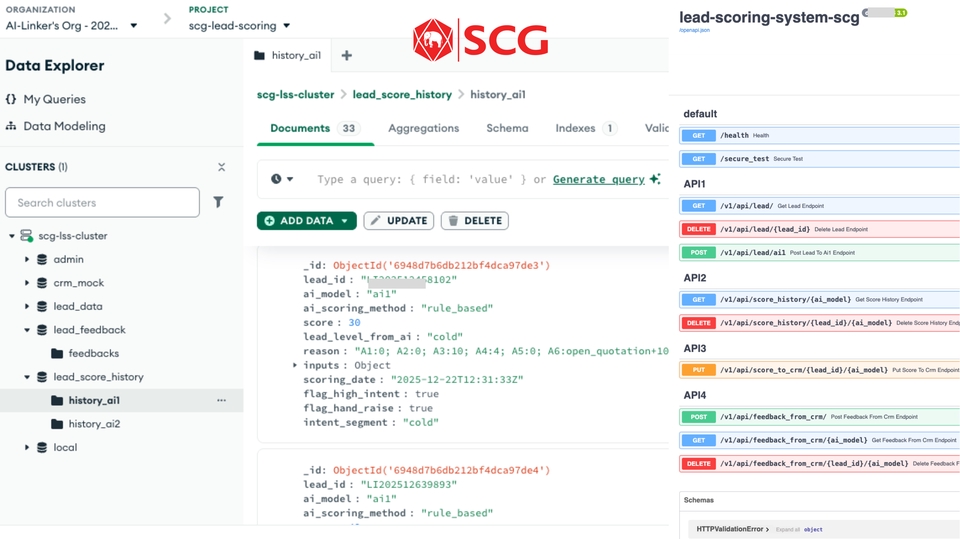Click the three-dot menu next to history_ai1

tap(221, 400)
